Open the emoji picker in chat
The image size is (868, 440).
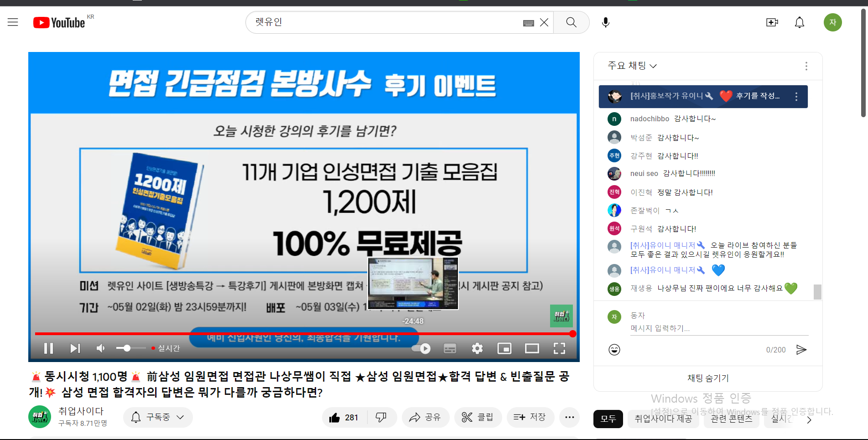(614, 350)
